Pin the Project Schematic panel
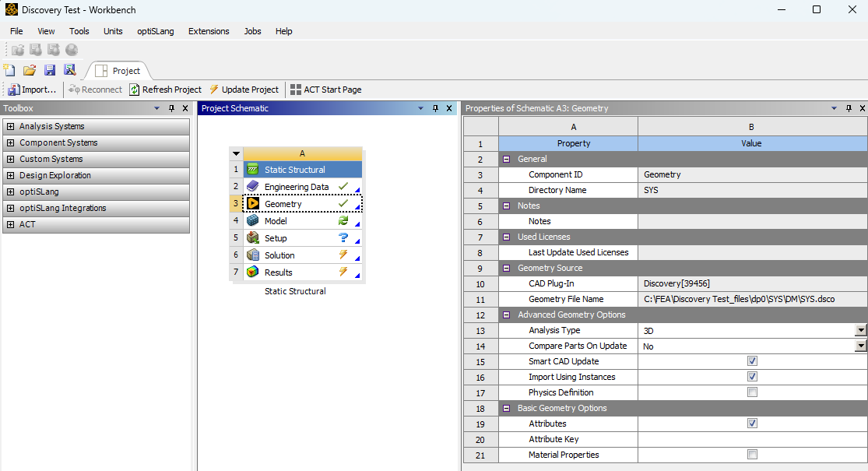 (x=436, y=108)
